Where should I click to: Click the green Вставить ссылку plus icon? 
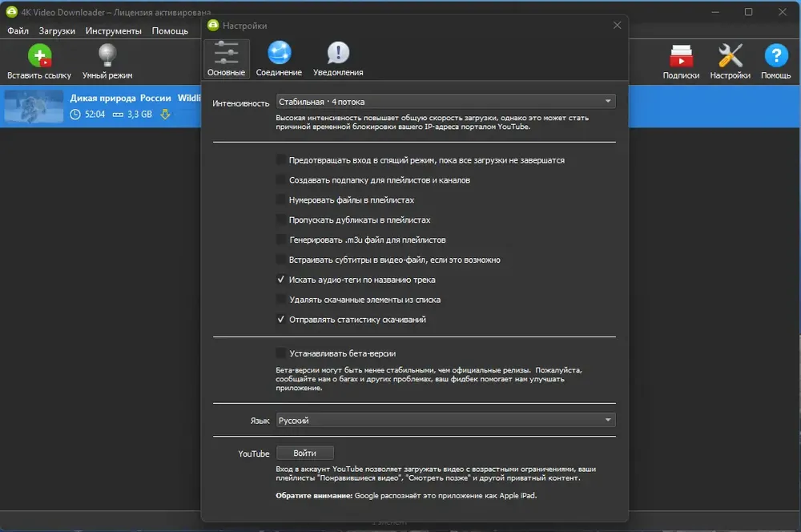[x=39, y=55]
